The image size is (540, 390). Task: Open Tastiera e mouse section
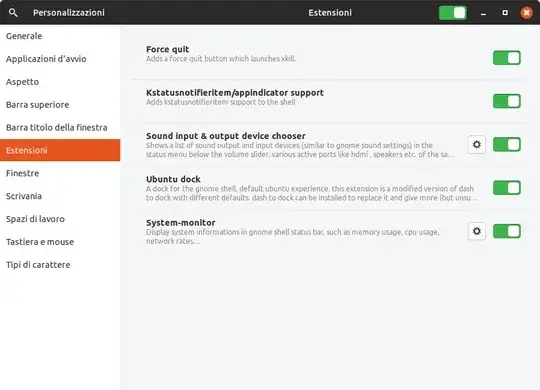60,242
